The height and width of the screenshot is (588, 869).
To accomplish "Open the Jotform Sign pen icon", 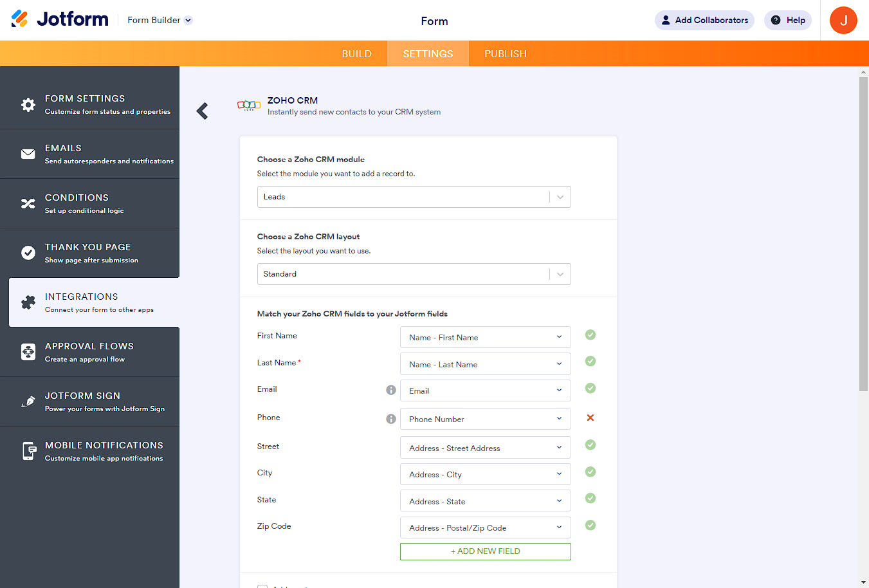I will pyautogui.click(x=28, y=401).
